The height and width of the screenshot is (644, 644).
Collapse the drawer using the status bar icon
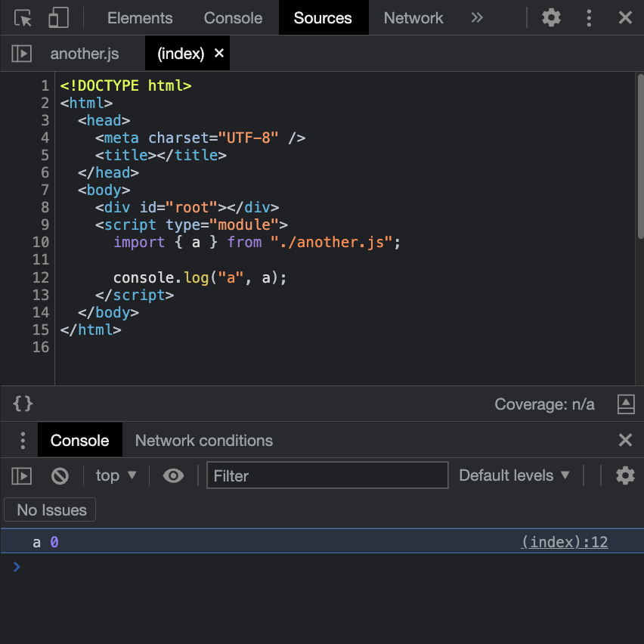626,404
